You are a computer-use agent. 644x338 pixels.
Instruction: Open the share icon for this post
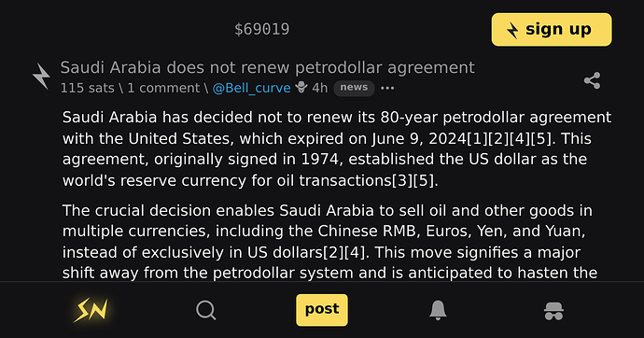click(x=592, y=80)
